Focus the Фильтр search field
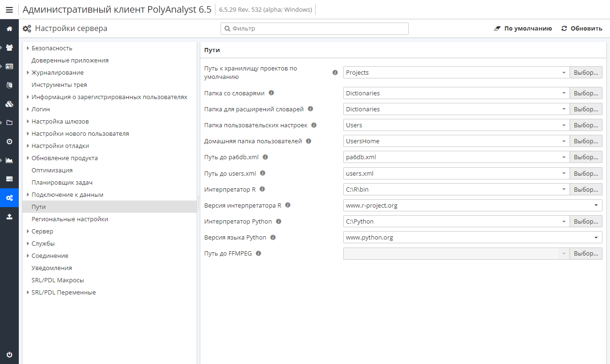Image resolution: width=610 pixels, height=364 pixels. pyautogui.click(x=315, y=29)
